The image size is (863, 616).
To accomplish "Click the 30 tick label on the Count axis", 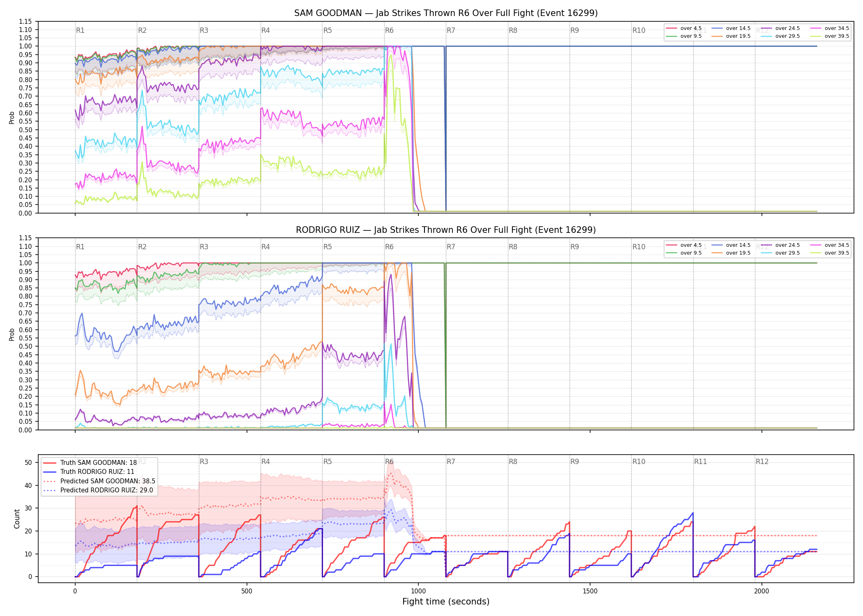I will coord(28,508).
